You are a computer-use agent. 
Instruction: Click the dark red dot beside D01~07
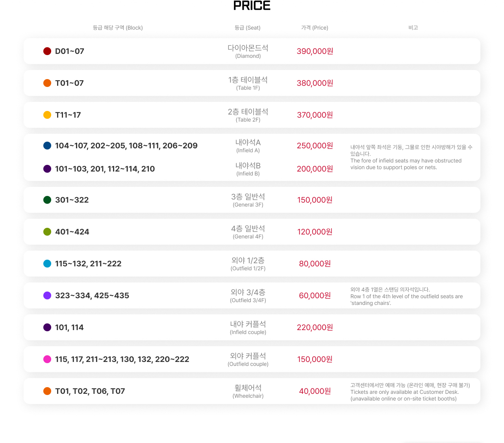(x=47, y=51)
